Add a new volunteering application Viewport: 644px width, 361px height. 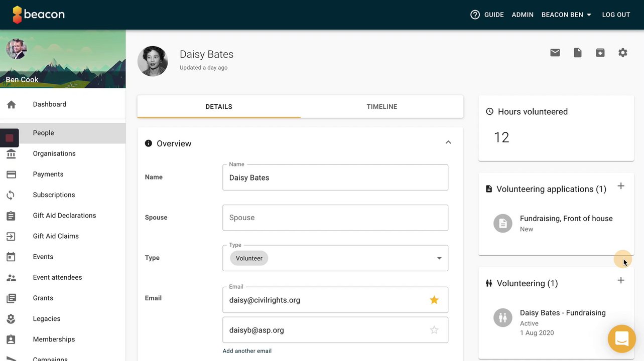tap(621, 186)
